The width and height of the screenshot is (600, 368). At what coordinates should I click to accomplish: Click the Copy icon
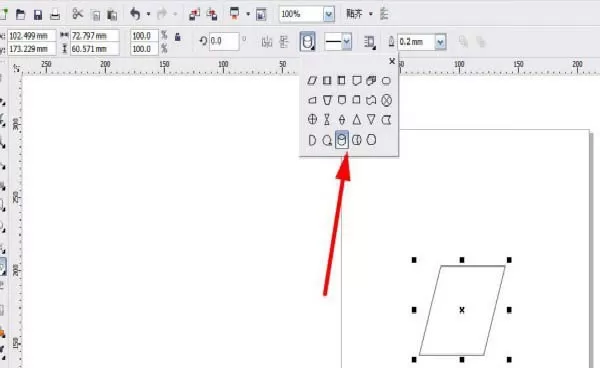(95, 15)
